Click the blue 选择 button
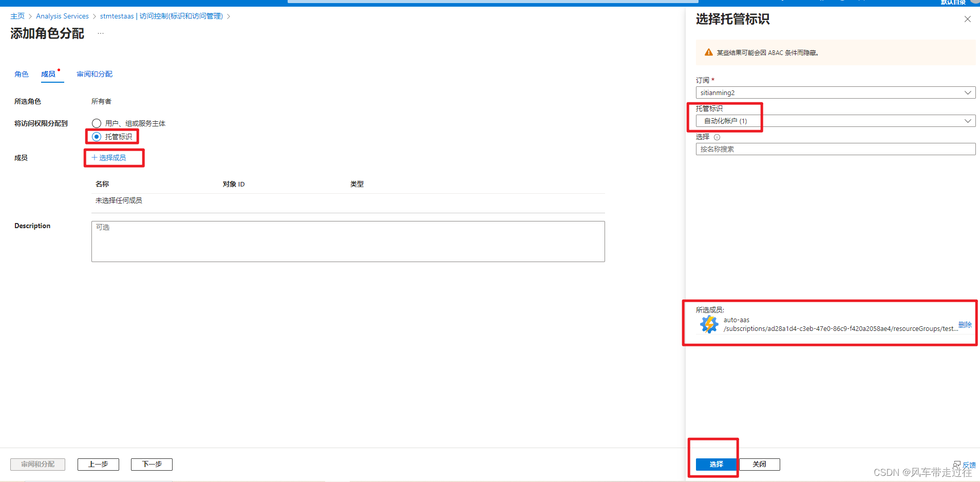Viewport: 980px width, 482px height. pos(717,464)
